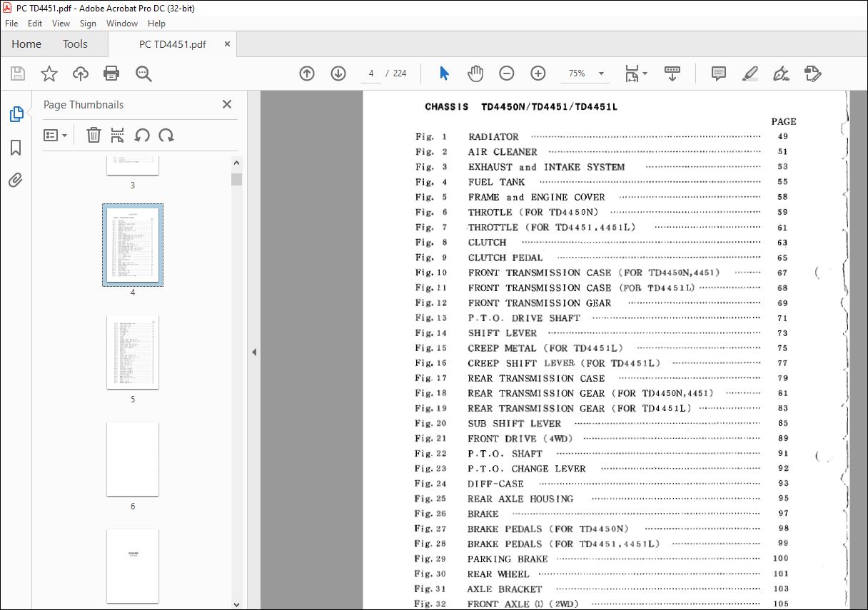868x610 pixels.
Task: Add a sticky note comment
Action: coord(719,73)
